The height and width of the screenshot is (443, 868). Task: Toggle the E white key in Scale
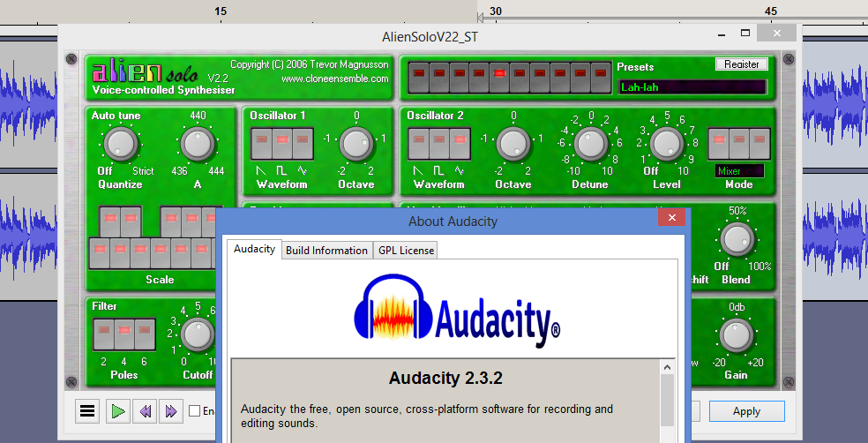click(140, 253)
